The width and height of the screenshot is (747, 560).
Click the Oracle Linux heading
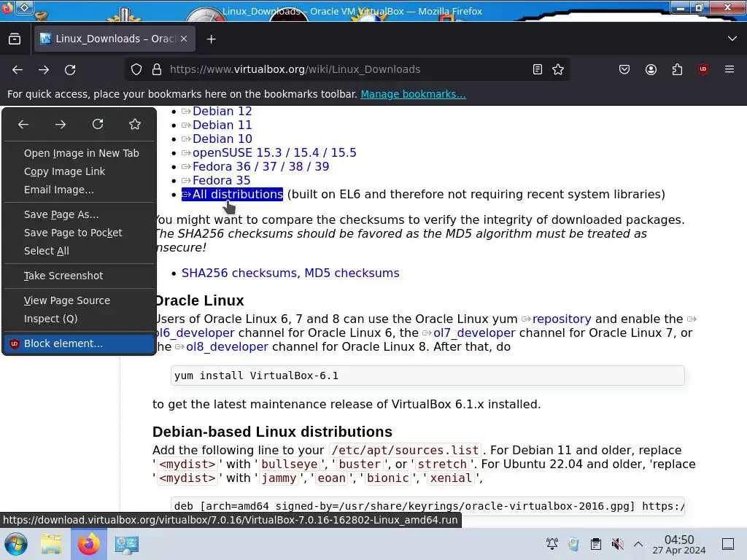(x=199, y=300)
